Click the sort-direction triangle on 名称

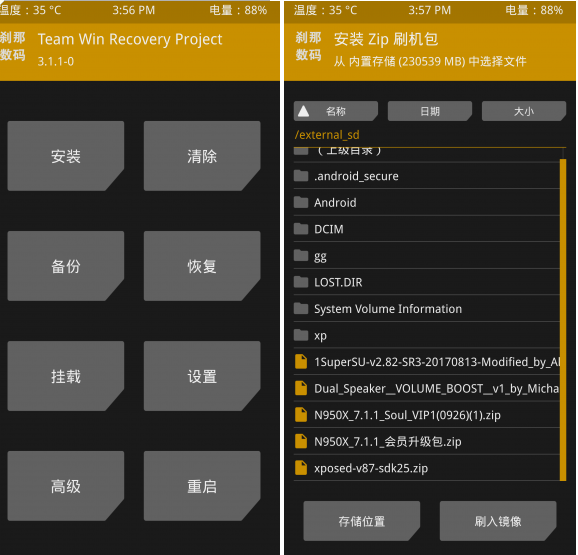(303, 111)
